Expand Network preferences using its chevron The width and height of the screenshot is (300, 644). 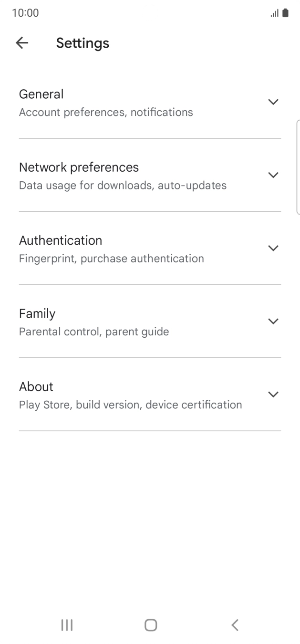click(273, 175)
